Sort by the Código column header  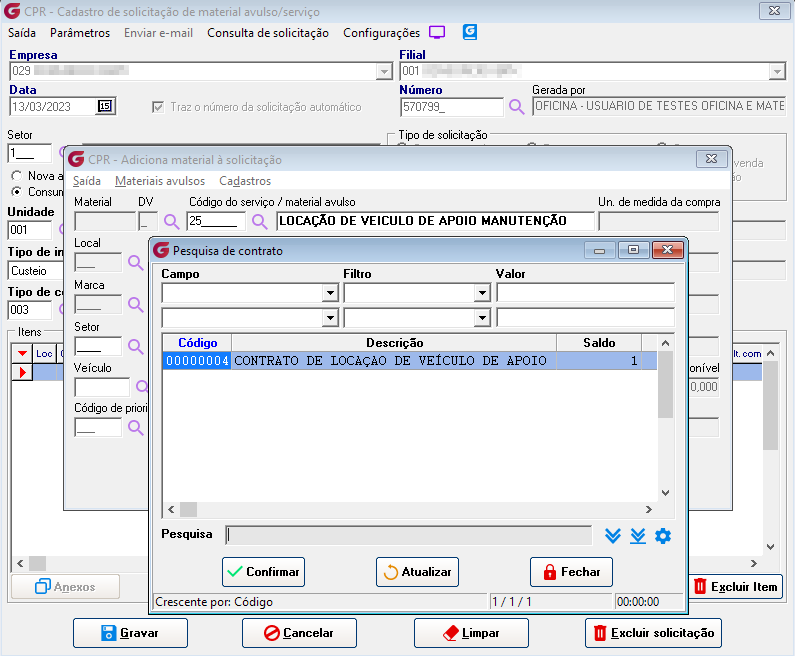pos(197,343)
